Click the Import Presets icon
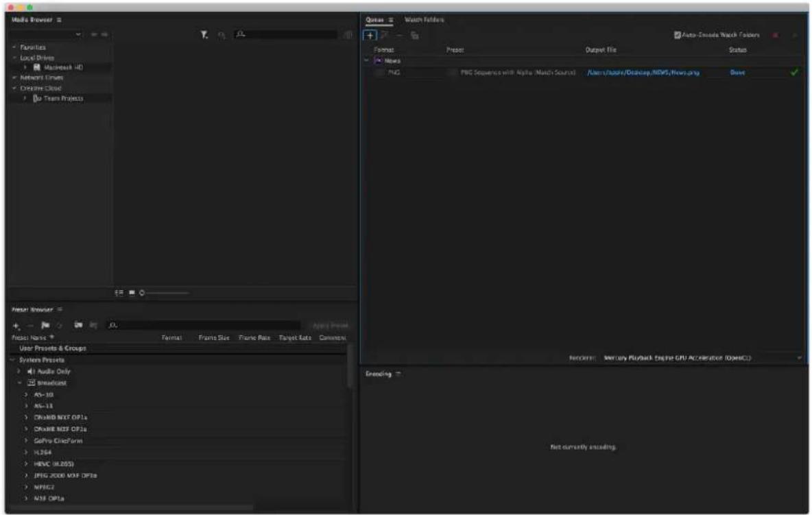 pyautogui.click(x=78, y=325)
